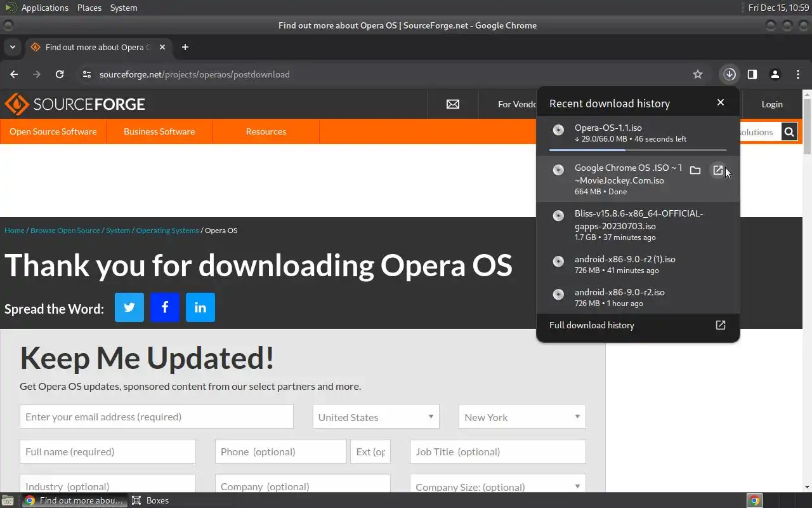Open the SourceForge mail envelope icon
Viewport: 812px width, 508px height.
[453, 104]
